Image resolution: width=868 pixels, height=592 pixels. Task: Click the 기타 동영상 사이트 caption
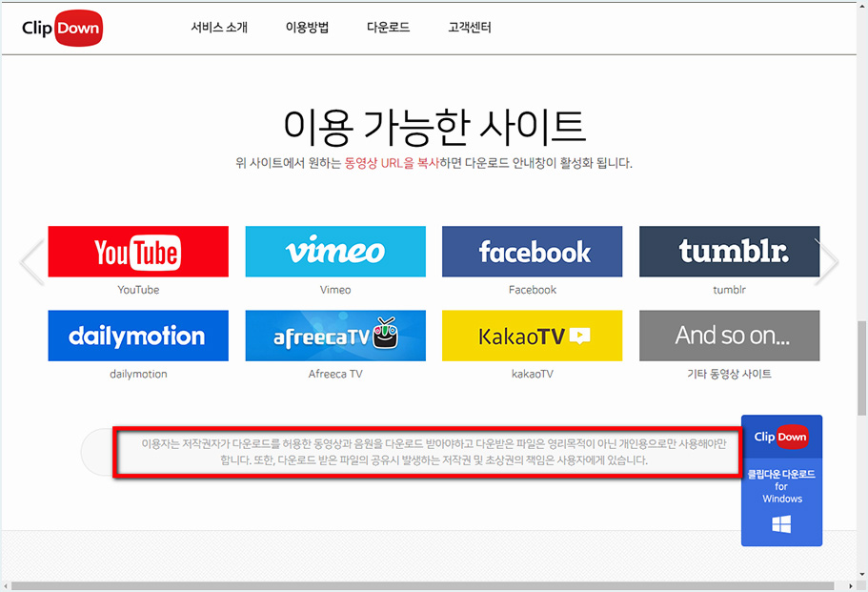pos(729,374)
